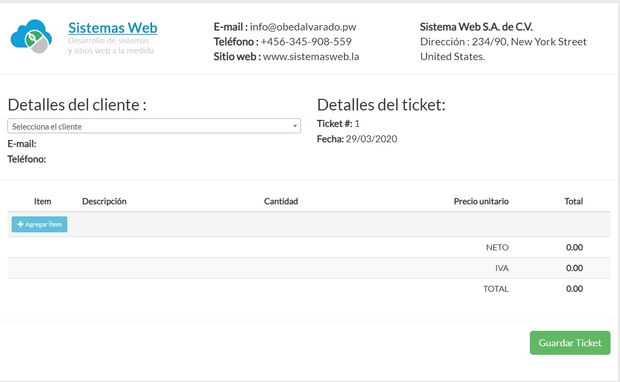Click the Descripción column header
620x382 pixels.
tap(104, 201)
